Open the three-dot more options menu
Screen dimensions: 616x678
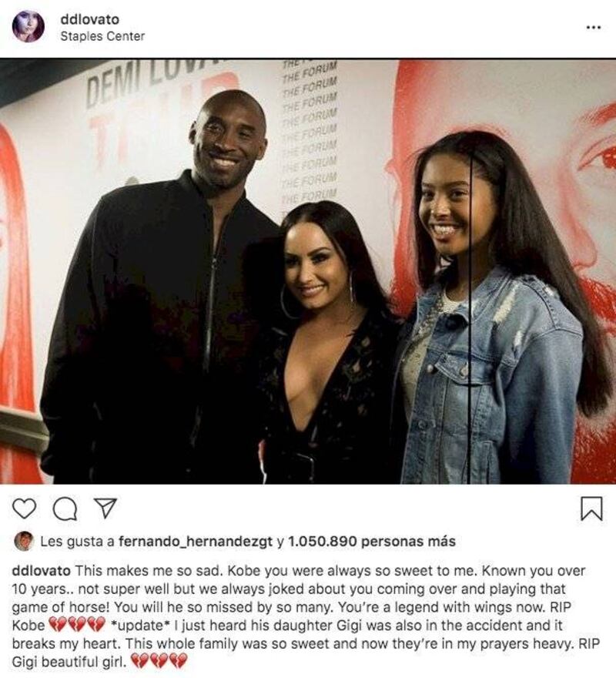(x=594, y=28)
